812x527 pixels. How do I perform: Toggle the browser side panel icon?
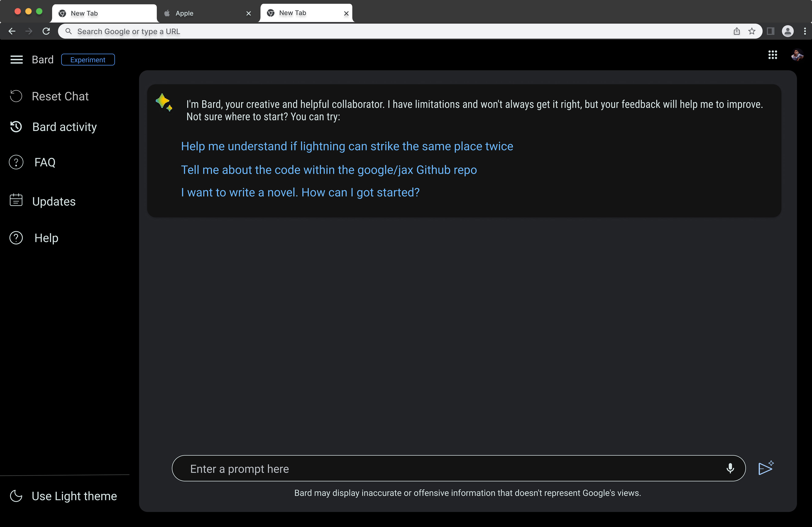pyautogui.click(x=770, y=31)
